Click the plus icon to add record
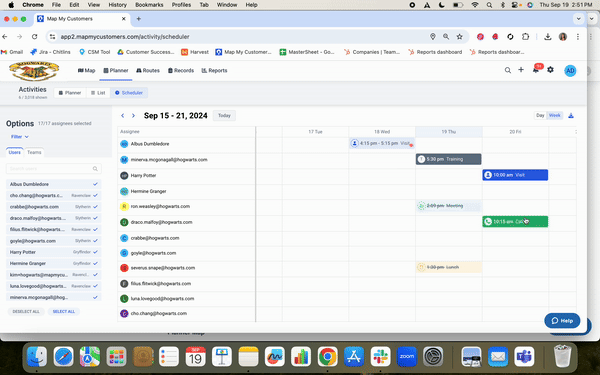 click(x=521, y=70)
